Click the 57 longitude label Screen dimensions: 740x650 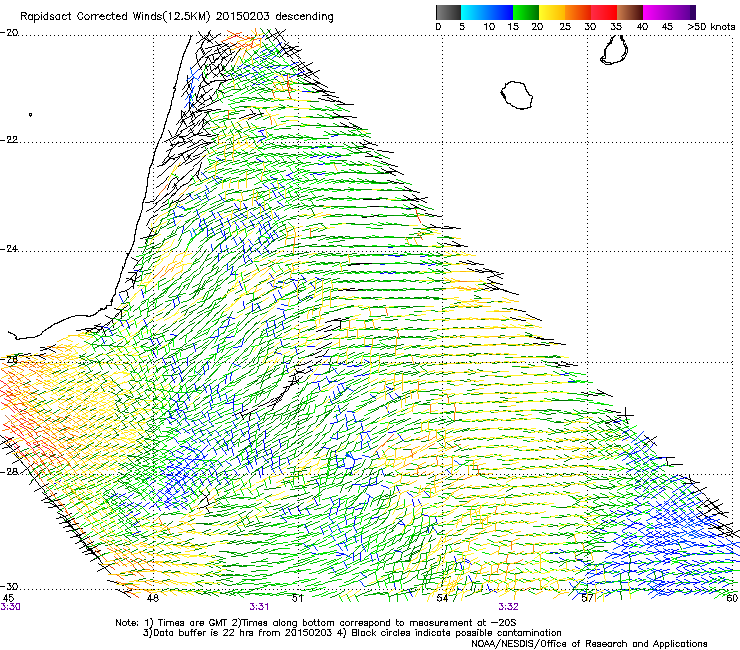point(587,598)
